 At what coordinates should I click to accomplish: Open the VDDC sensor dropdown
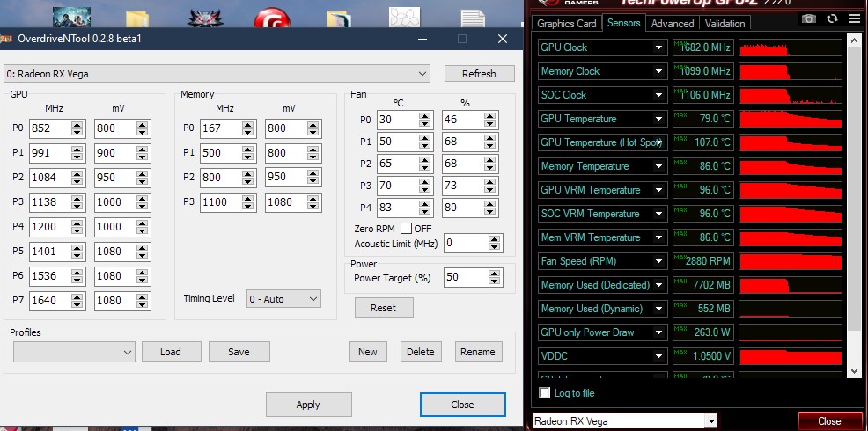658,356
